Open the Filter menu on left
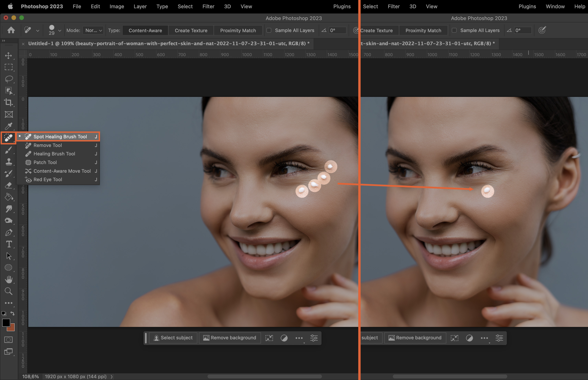Image resolution: width=588 pixels, height=380 pixels. 208,6
